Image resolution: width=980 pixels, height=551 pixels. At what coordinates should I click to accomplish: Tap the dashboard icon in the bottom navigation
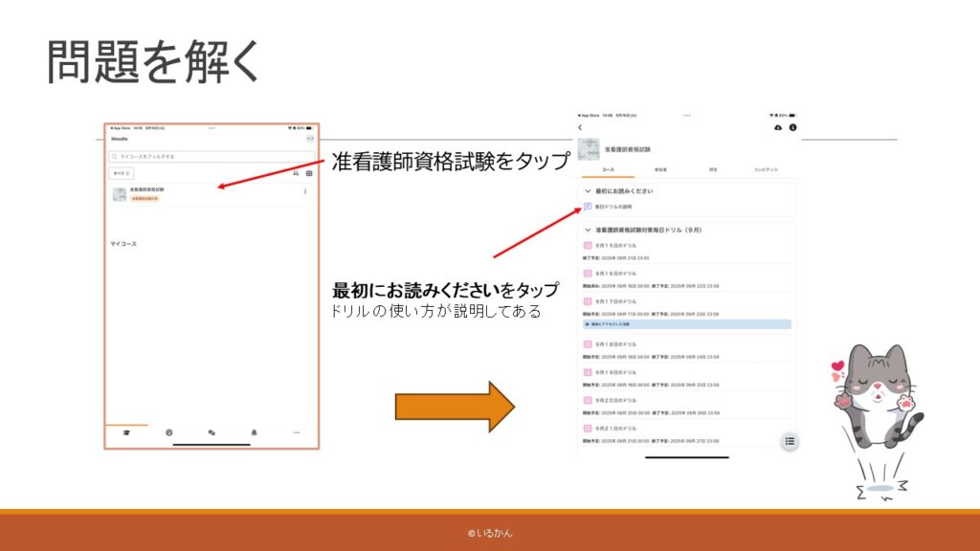click(x=168, y=432)
